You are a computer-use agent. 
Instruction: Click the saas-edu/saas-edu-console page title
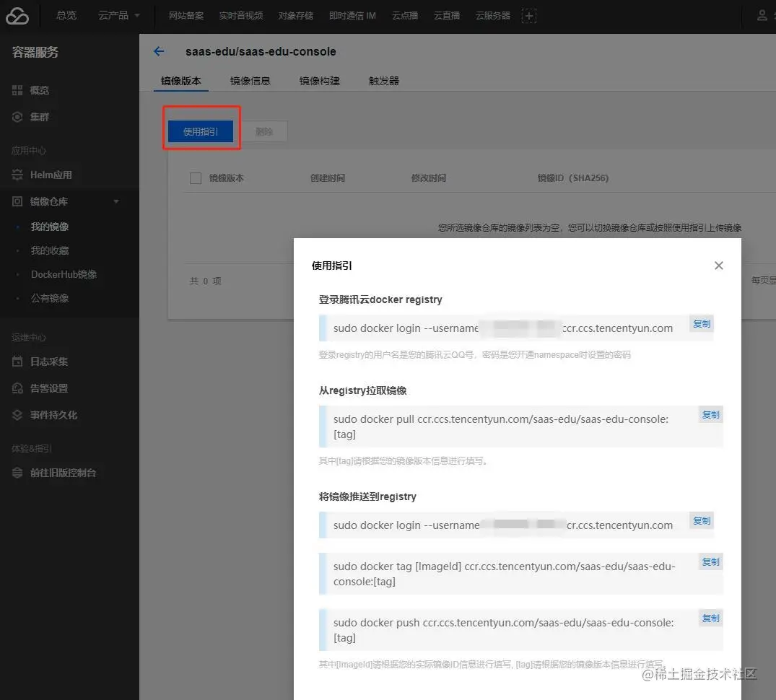pos(261,51)
